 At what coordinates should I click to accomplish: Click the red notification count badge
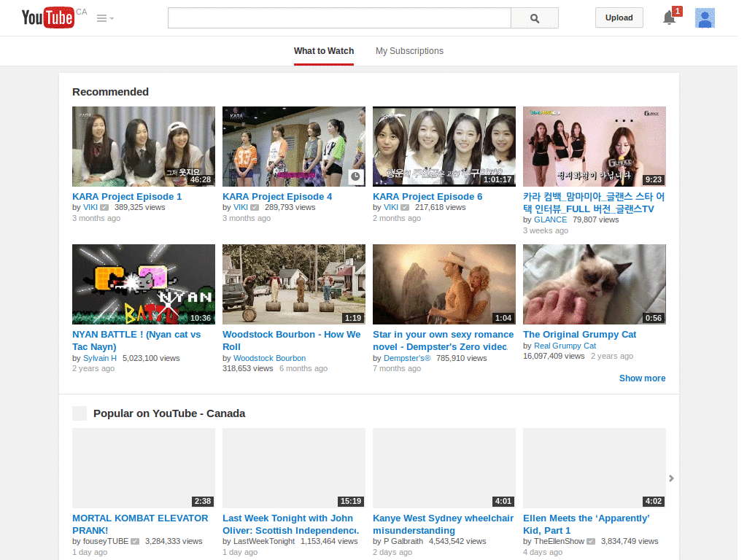point(677,11)
